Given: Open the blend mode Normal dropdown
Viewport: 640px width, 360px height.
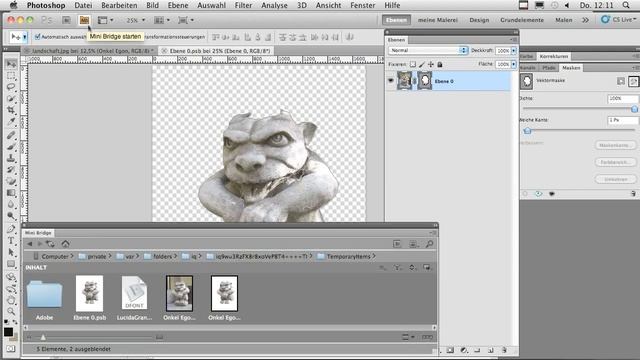Looking at the screenshot, I should [427, 50].
